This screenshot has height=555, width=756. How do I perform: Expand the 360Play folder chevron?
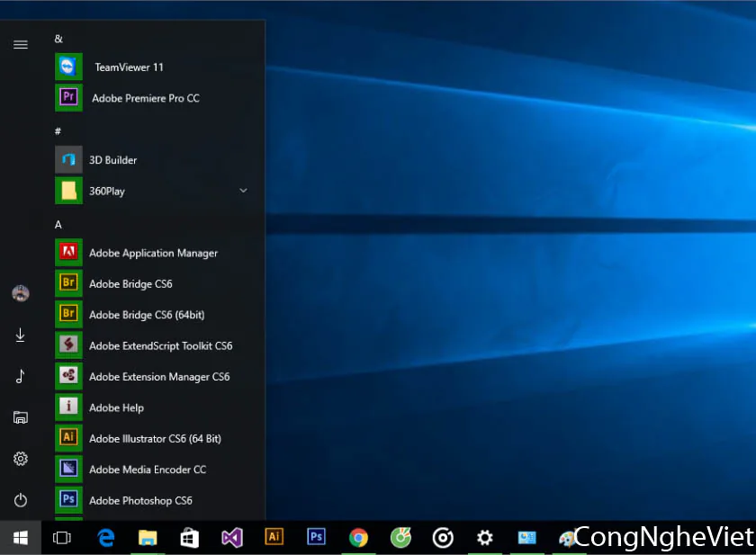click(x=244, y=191)
